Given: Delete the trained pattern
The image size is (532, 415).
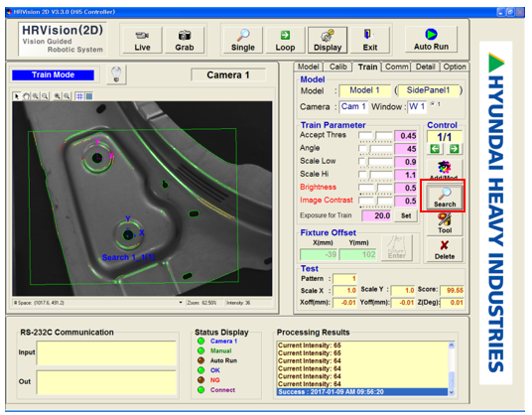Looking at the screenshot, I should (x=444, y=250).
